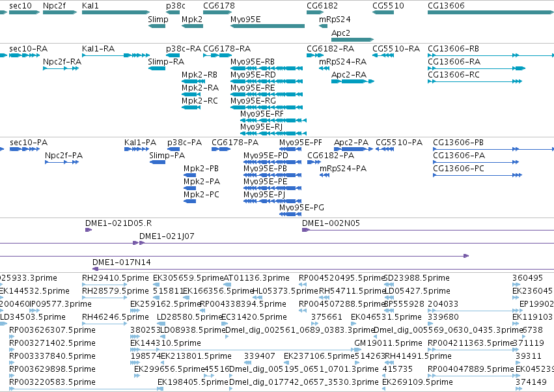Select the Myo95E-PB protein label

coord(266,169)
